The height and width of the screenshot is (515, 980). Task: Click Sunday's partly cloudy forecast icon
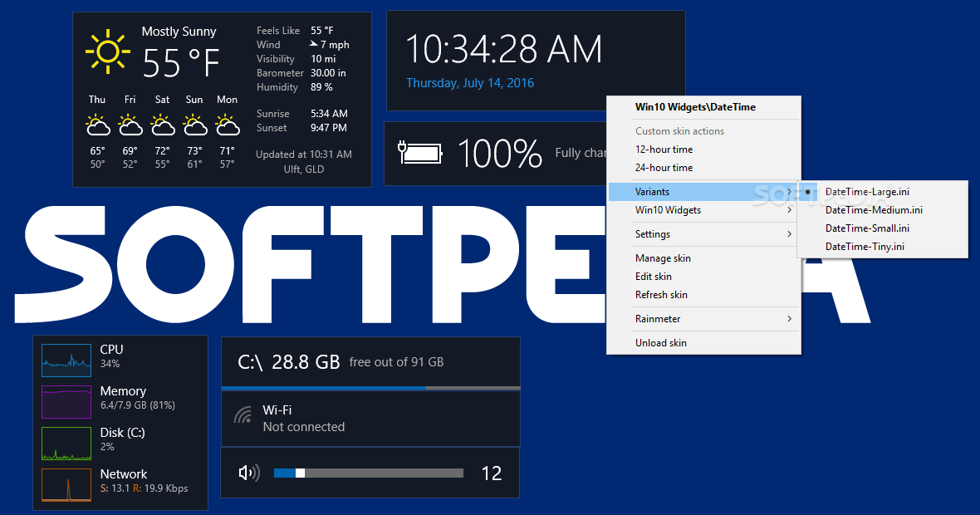tap(194, 125)
